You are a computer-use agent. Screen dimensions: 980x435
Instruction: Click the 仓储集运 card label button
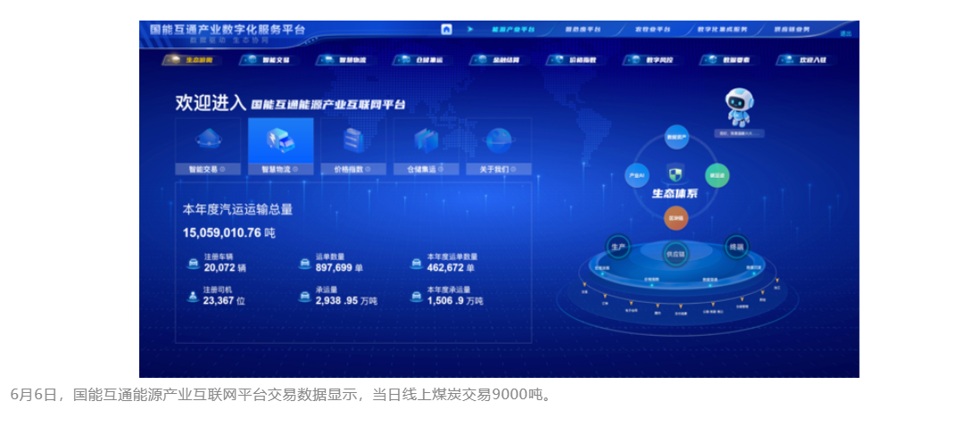pos(427,169)
